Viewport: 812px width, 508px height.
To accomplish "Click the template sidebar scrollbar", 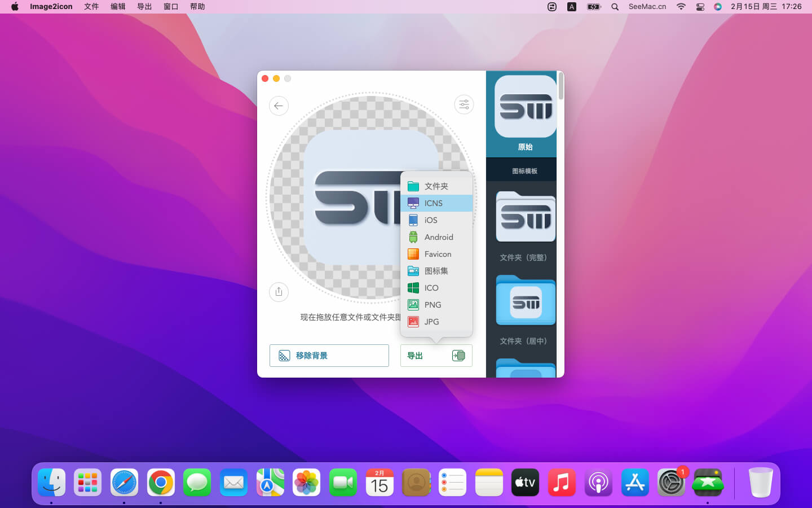I will coord(561,86).
